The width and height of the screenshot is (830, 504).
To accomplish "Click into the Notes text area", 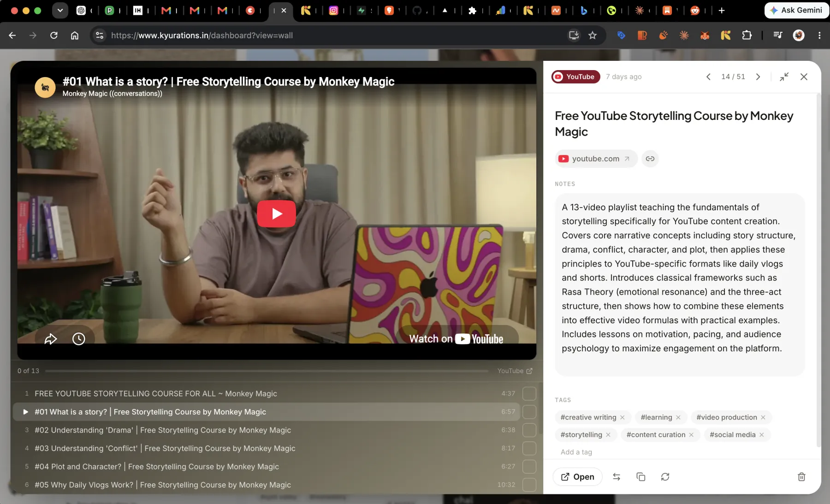I will (x=680, y=285).
